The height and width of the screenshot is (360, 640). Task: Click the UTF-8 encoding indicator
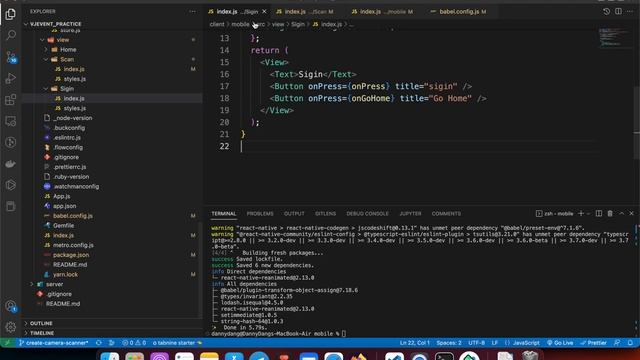[x=476, y=343]
